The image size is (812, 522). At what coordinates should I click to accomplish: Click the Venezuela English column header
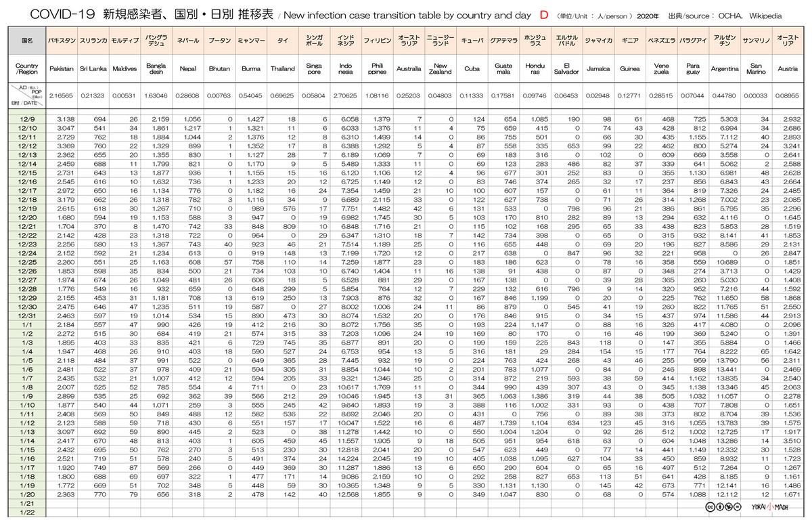660,69
